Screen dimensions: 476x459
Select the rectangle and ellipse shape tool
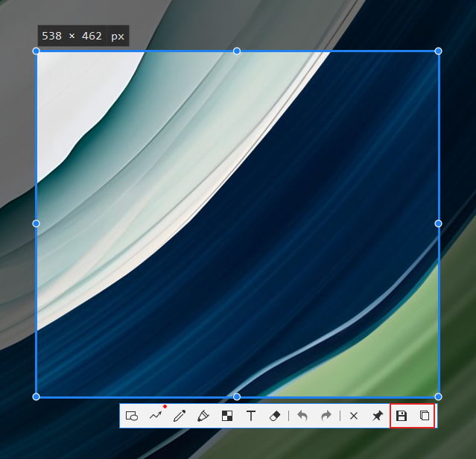point(132,416)
